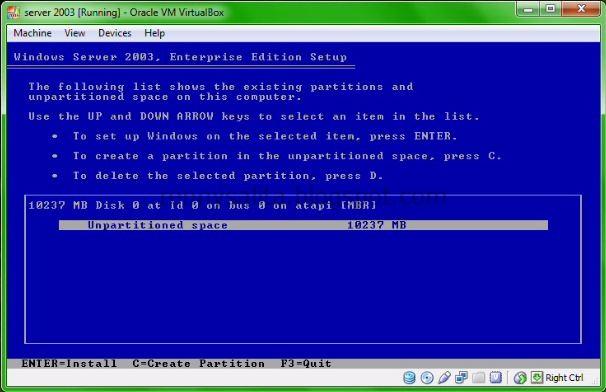Screen dimensions: 606x392
Task: Click the mouse integration status icon
Action: click(520, 377)
